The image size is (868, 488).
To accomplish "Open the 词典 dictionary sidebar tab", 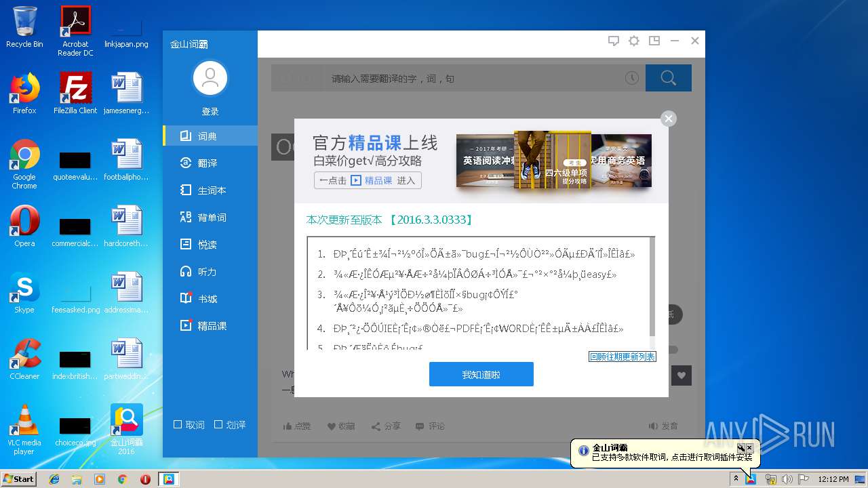I will 210,136.
